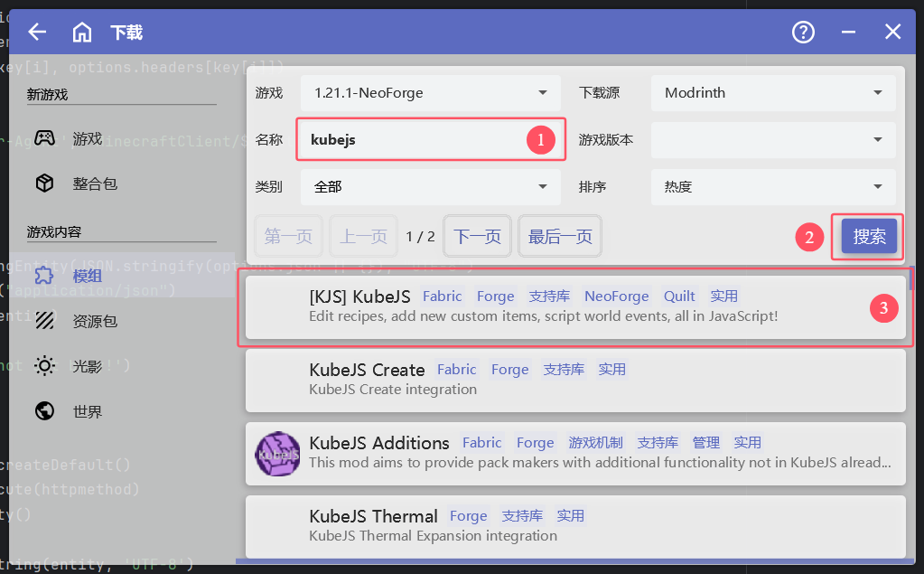Click the Quilt tag on [KJS] KubeJS
The height and width of the screenshot is (574, 924).
679,296
